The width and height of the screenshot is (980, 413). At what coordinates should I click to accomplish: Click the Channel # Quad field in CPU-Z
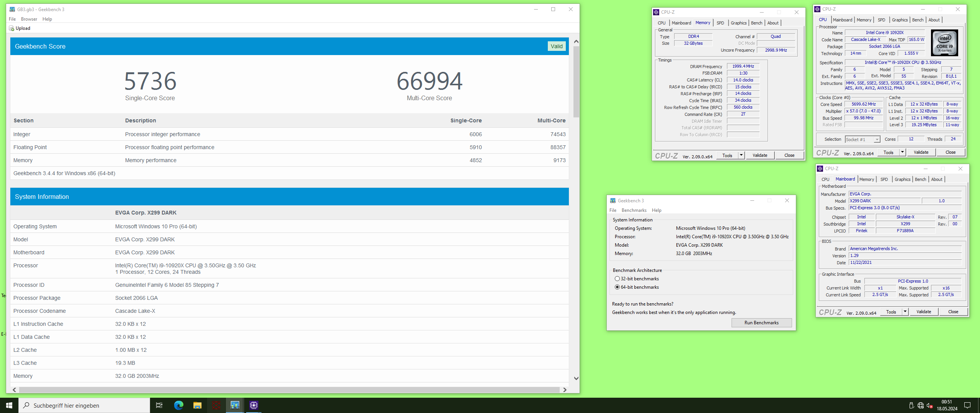coord(776,36)
